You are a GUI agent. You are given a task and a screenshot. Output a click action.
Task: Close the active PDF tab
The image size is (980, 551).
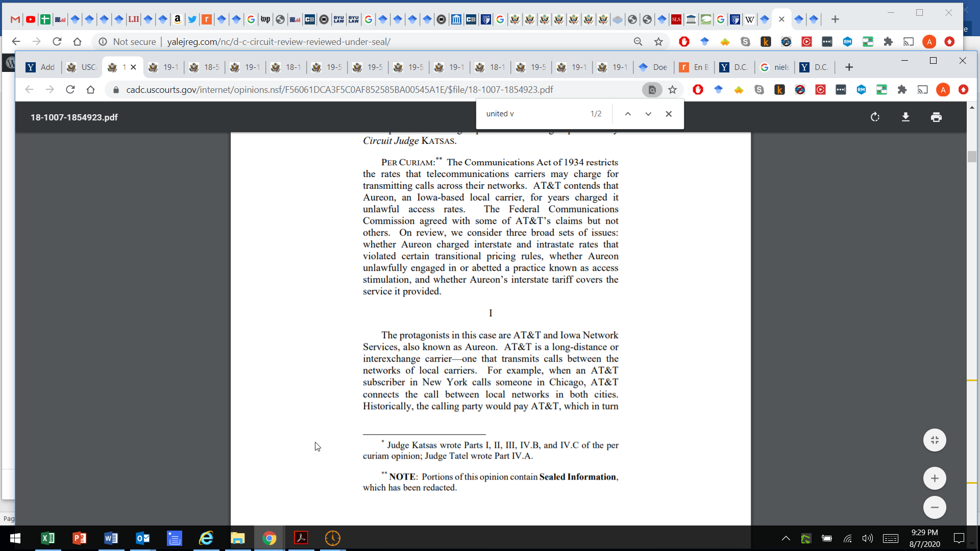click(x=133, y=67)
